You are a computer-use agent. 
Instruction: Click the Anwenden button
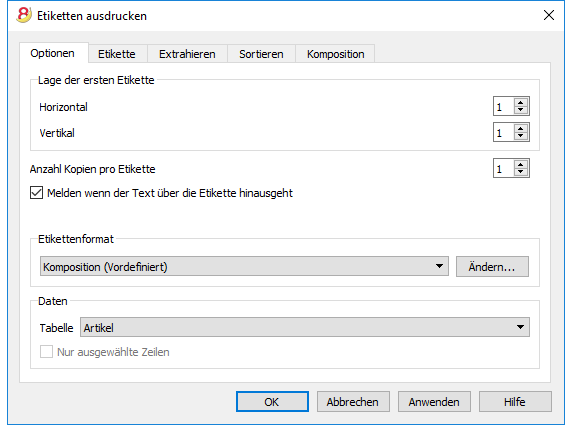pos(434,402)
